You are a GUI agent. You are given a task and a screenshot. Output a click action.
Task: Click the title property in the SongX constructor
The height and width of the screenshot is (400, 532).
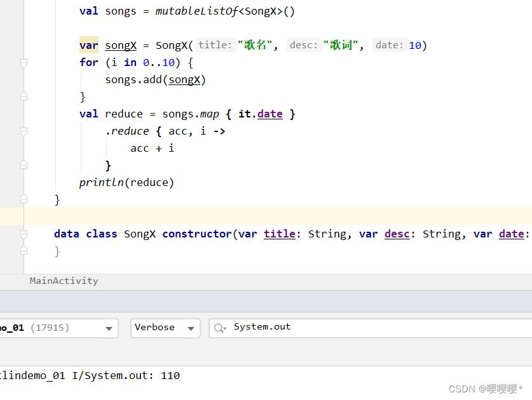tap(280, 234)
